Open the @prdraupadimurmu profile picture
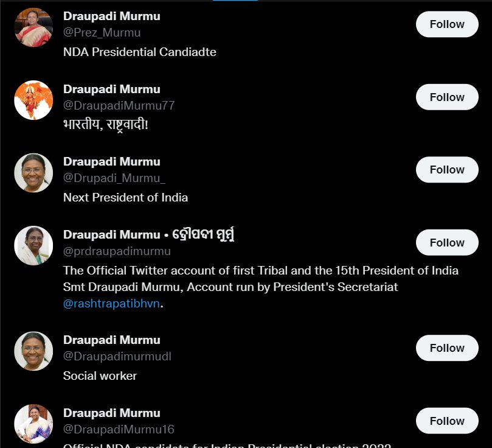The width and height of the screenshot is (492, 448). pyautogui.click(x=33, y=245)
